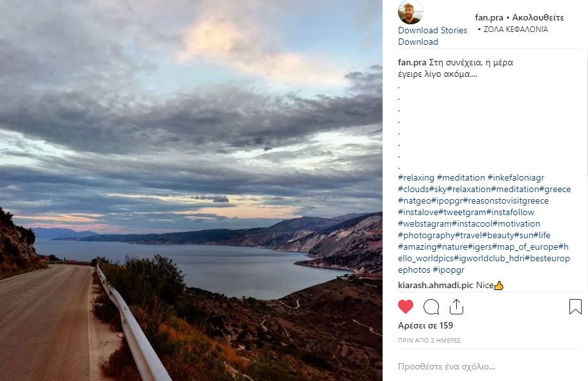The image size is (588, 381).
Task: Open the fan.pra profile picture
Action: click(410, 12)
